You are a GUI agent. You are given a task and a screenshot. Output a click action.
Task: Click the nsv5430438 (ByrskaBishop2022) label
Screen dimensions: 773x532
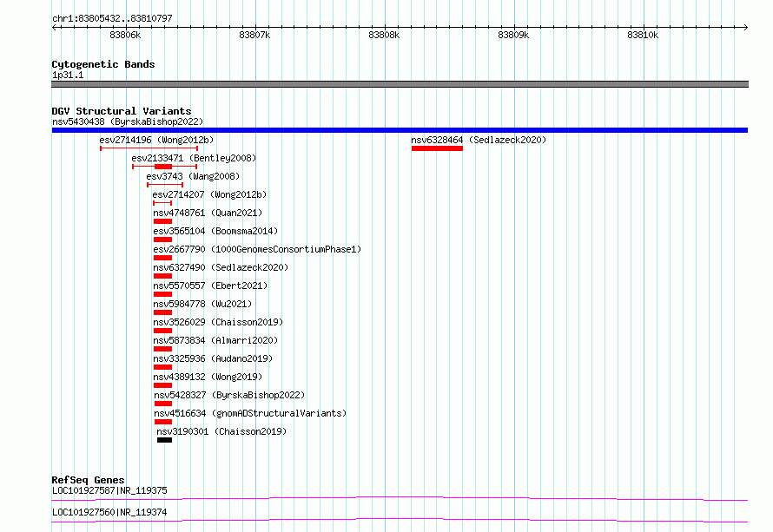(x=128, y=122)
